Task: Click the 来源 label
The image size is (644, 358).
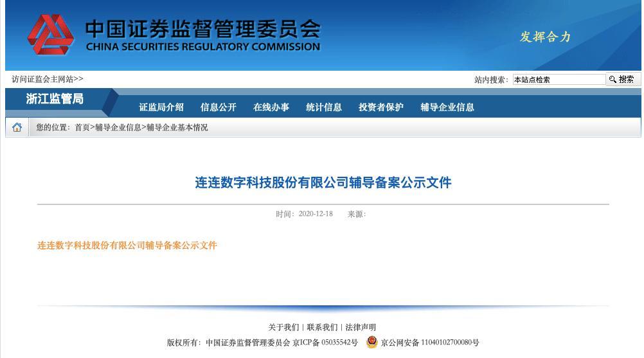Action: (357, 214)
